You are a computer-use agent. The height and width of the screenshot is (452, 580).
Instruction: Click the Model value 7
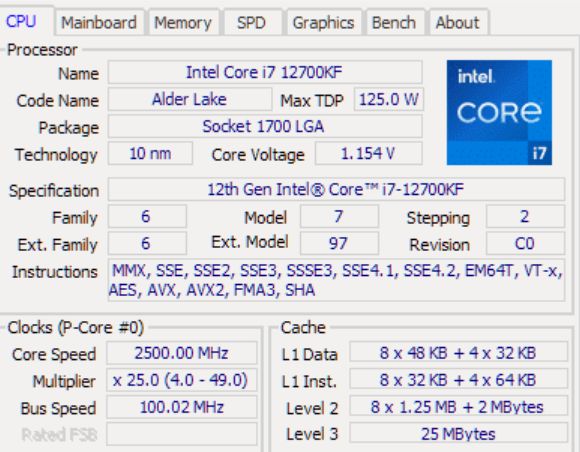(339, 216)
